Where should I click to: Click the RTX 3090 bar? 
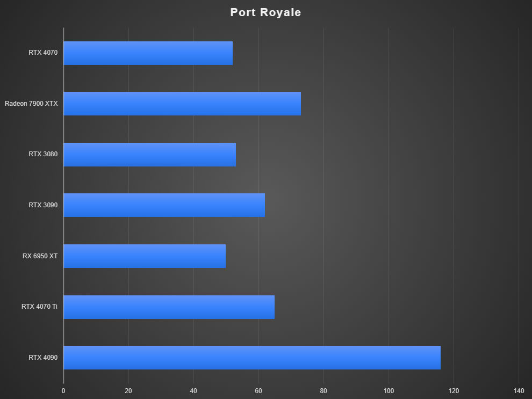[164, 205]
